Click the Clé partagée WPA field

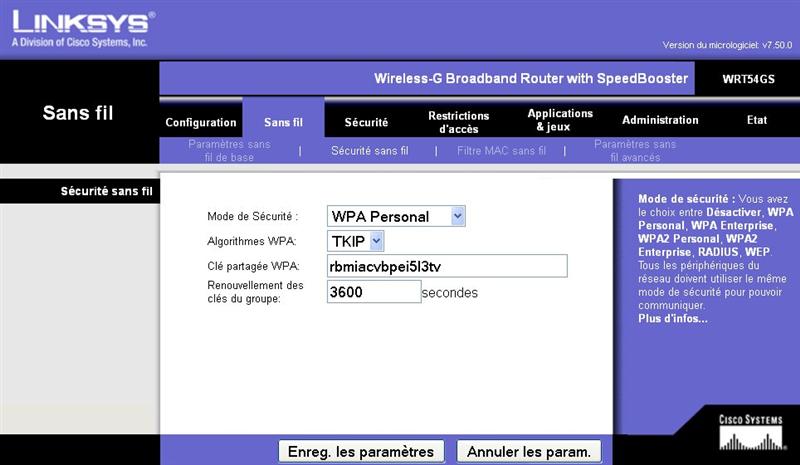[x=447, y=266]
